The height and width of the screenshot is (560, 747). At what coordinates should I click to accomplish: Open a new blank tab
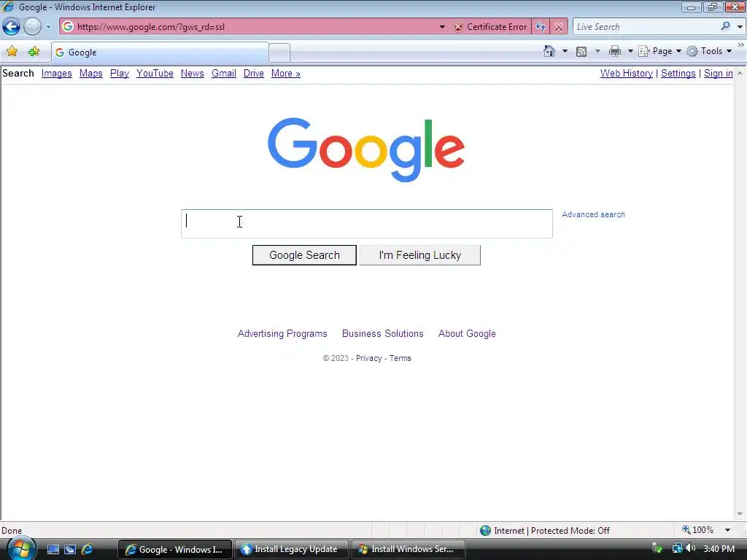pyautogui.click(x=279, y=52)
